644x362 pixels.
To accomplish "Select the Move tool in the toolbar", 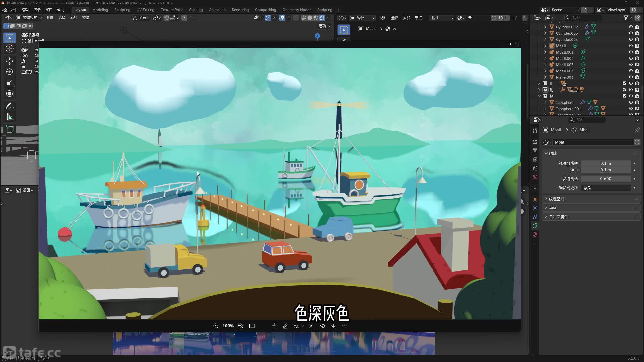I will (10, 61).
